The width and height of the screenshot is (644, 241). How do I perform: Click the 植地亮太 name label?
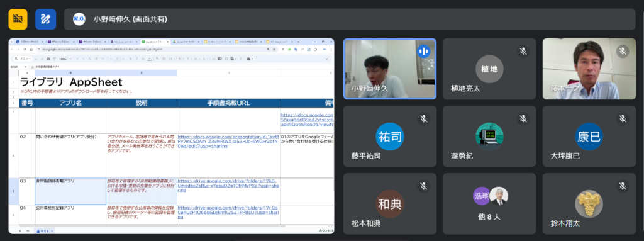[x=465, y=89]
